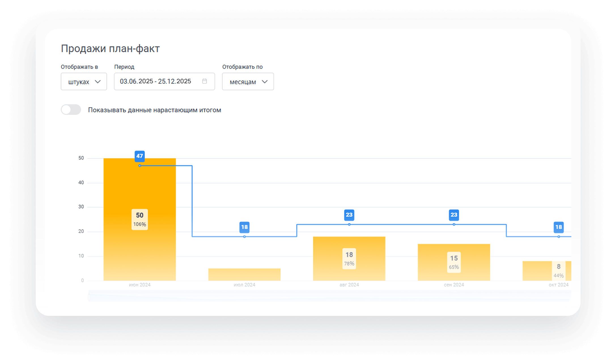
Task: Click the chevron arrow next to штуках
Action: [x=98, y=82]
